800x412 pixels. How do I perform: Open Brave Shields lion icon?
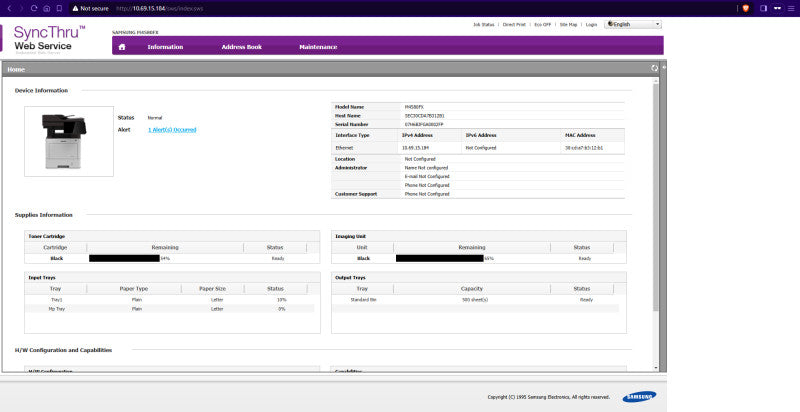tap(745, 8)
